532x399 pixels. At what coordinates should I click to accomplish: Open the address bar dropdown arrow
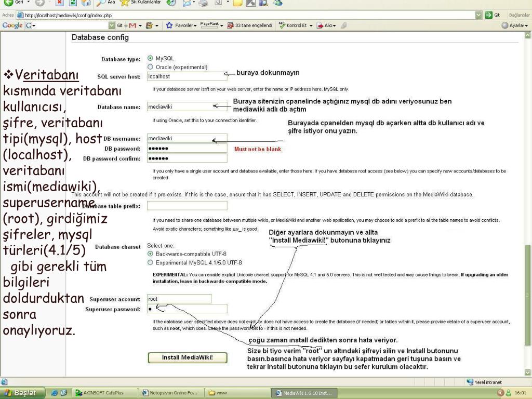pos(478,15)
